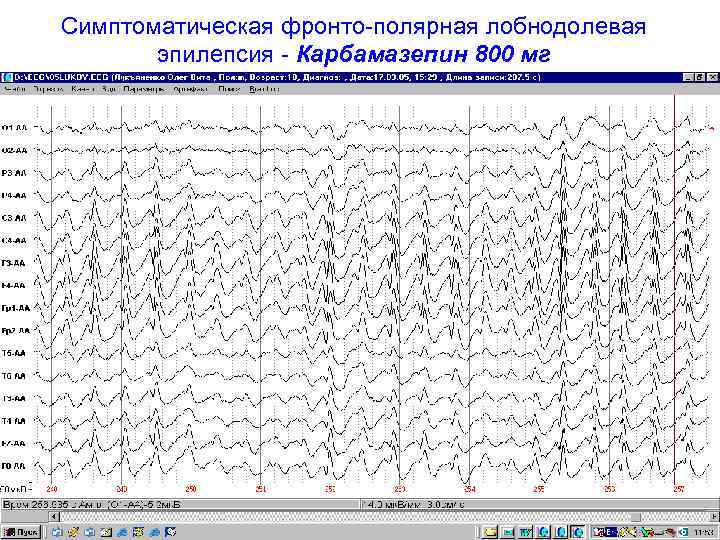Click the third quick launch icon (blue windows)
The height and width of the screenshot is (540, 720).
[x=90, y=532]
